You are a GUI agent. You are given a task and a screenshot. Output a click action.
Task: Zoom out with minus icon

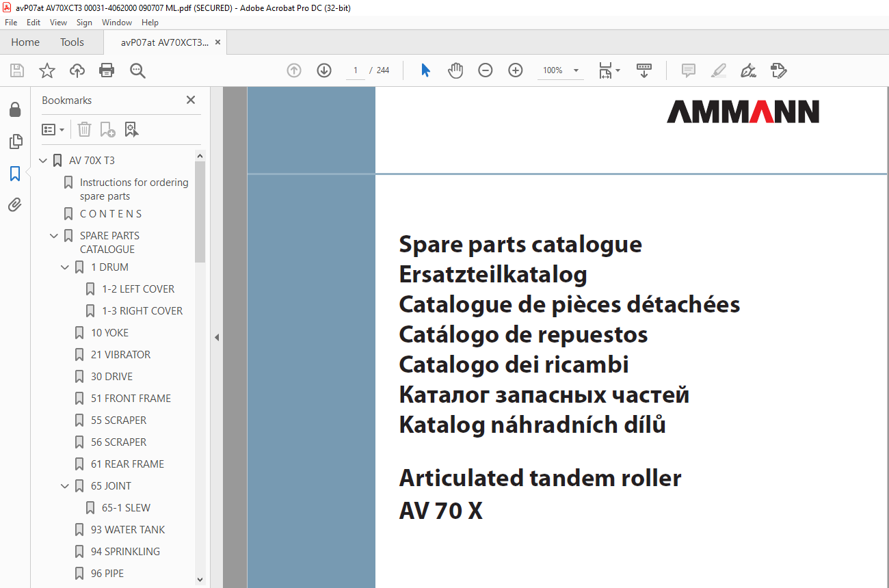pyautogui.click(x=486, y=70)
